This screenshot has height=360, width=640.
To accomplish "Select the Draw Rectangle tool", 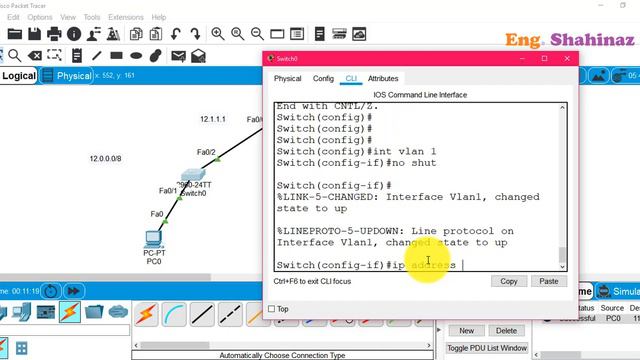I will [x=116, y=55].
